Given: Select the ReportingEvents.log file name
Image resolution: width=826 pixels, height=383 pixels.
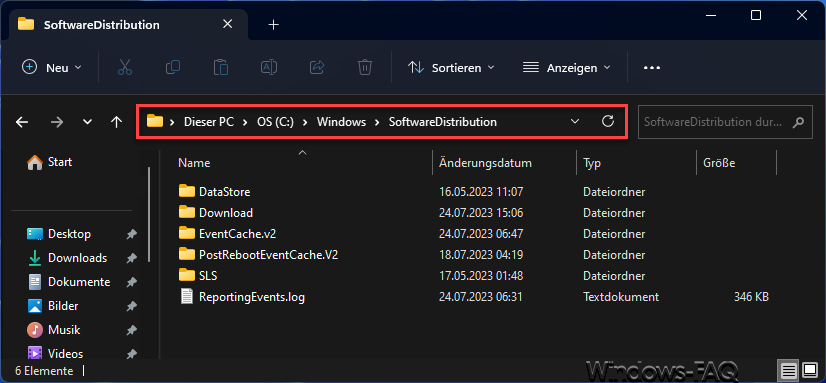Looking at the screenshot, I should tap(252, 297).
